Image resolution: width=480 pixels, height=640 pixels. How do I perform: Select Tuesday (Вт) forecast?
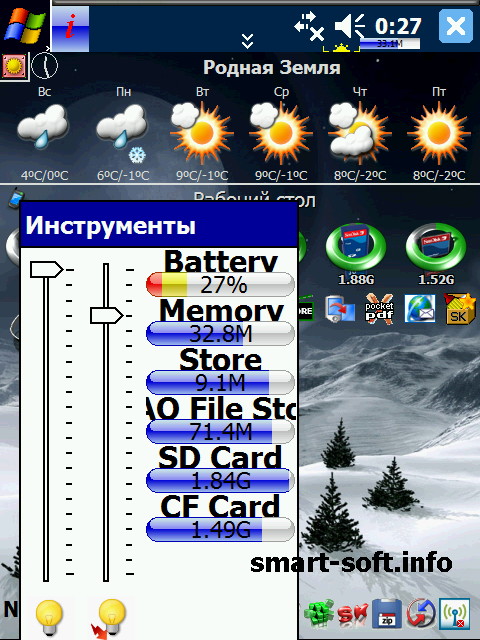click(202, 135)
